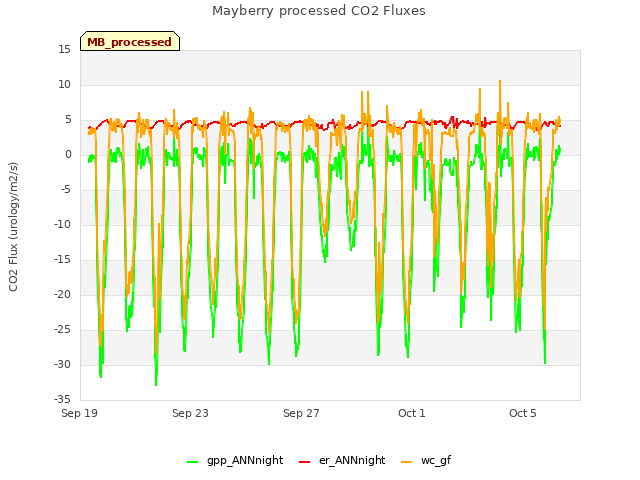Click chart title Mayberry processed CO2 Fluxes
This screenshot has height=480, width=640.
[319, 11]
